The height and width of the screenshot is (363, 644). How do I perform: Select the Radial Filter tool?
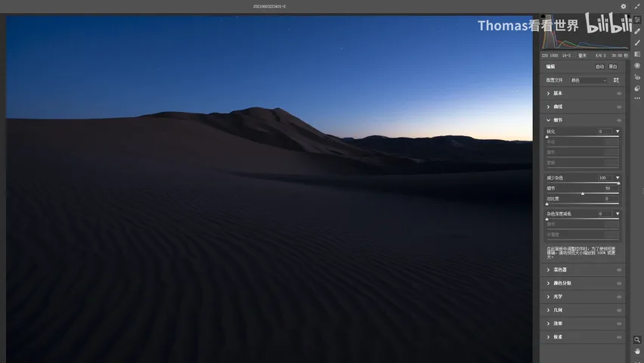pyautogui.click(x=637, y=66)
